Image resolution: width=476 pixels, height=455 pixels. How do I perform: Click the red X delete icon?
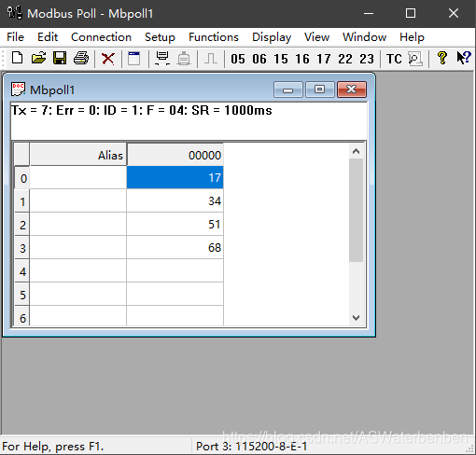tap(108, 59)
